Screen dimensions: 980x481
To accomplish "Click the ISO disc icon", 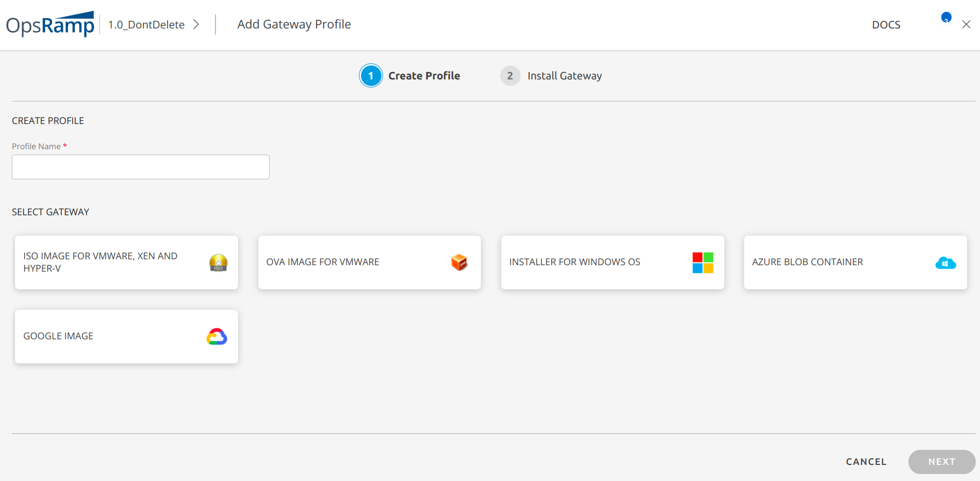I will (218, 263).
